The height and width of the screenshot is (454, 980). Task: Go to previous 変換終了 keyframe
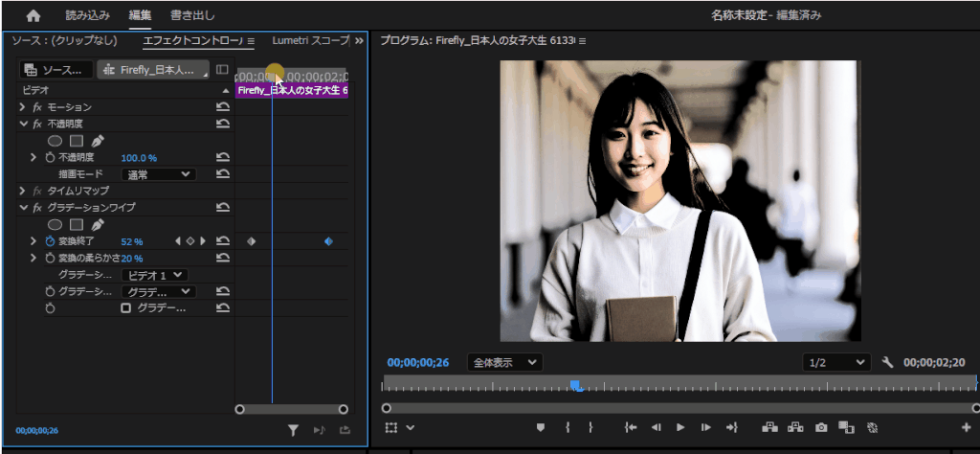click(x=177, y=240)
